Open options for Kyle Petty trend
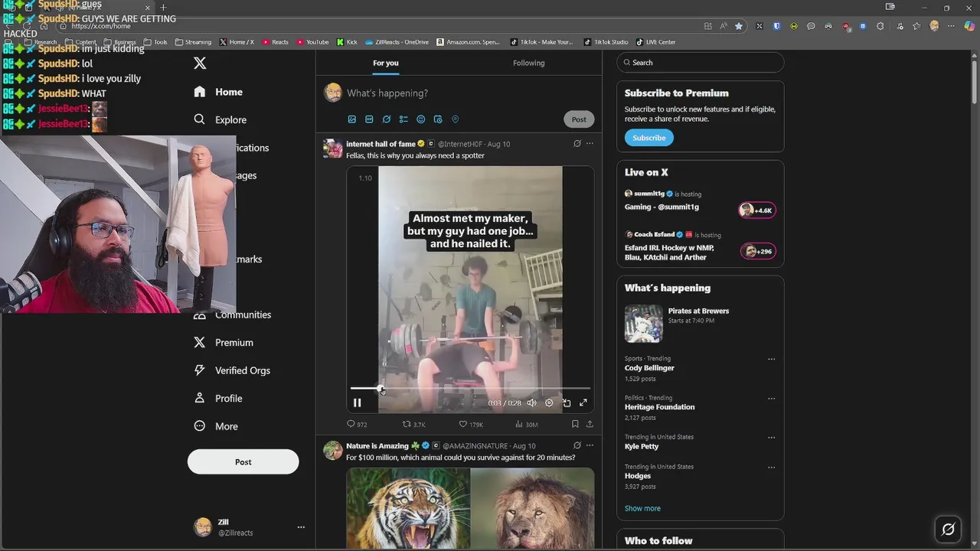 pyautogui.click(x=771, y=438)
